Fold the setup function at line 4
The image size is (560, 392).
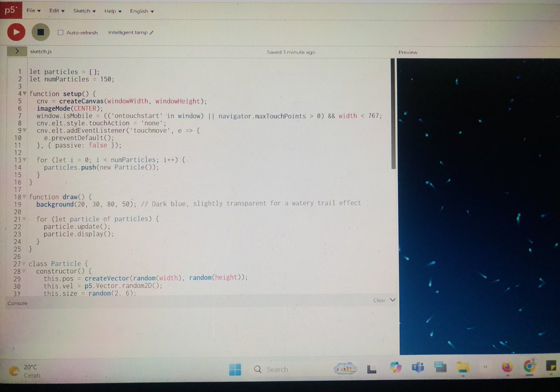tap(25, 94)
